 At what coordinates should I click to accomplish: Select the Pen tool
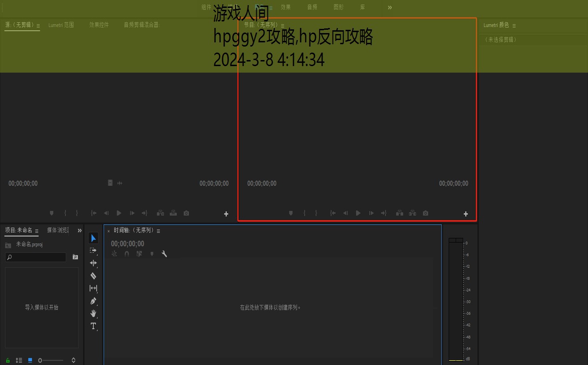[93, 301]
